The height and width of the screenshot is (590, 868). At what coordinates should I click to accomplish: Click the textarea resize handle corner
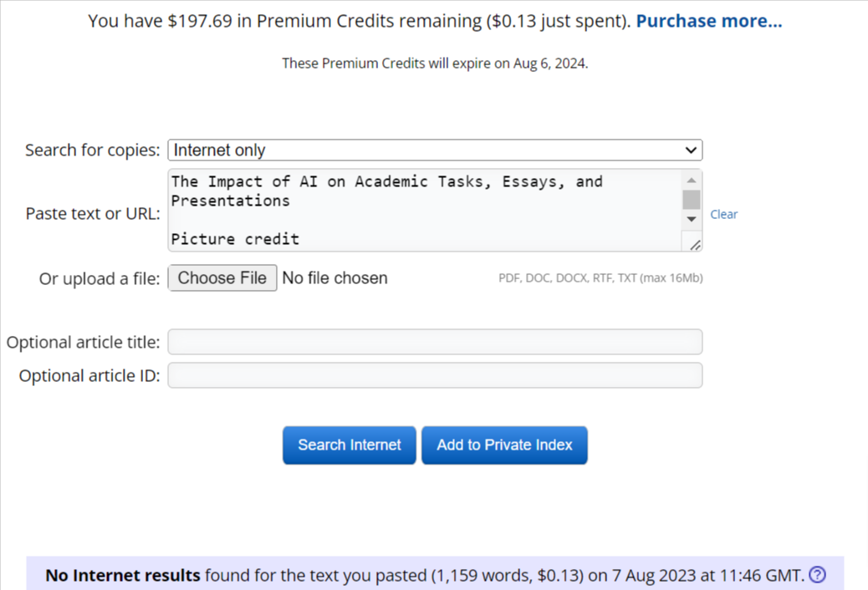point(694,244)
